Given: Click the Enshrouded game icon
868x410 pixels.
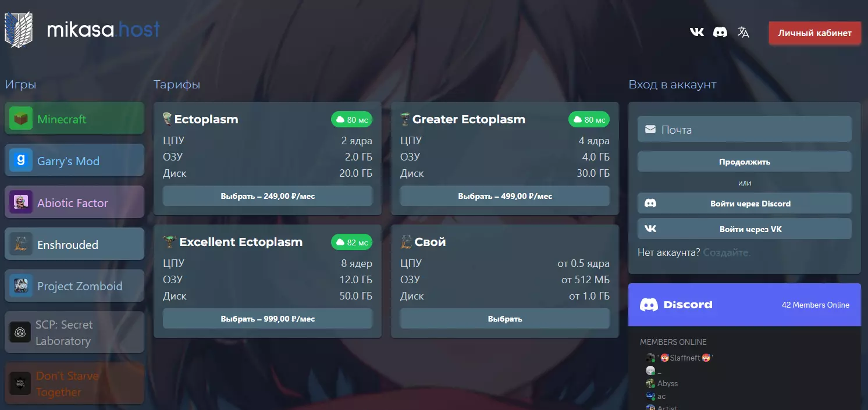Looking at the screenshot, I should [21, 244].
